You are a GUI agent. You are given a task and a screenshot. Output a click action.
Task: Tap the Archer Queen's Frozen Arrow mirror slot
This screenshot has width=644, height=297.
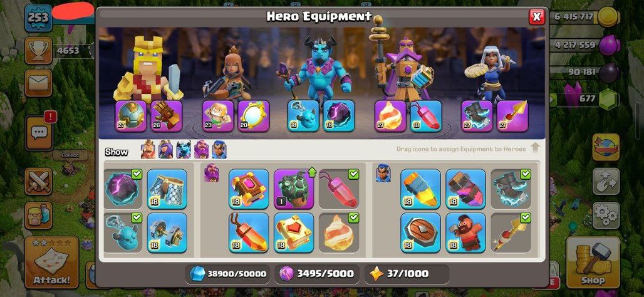254,116
